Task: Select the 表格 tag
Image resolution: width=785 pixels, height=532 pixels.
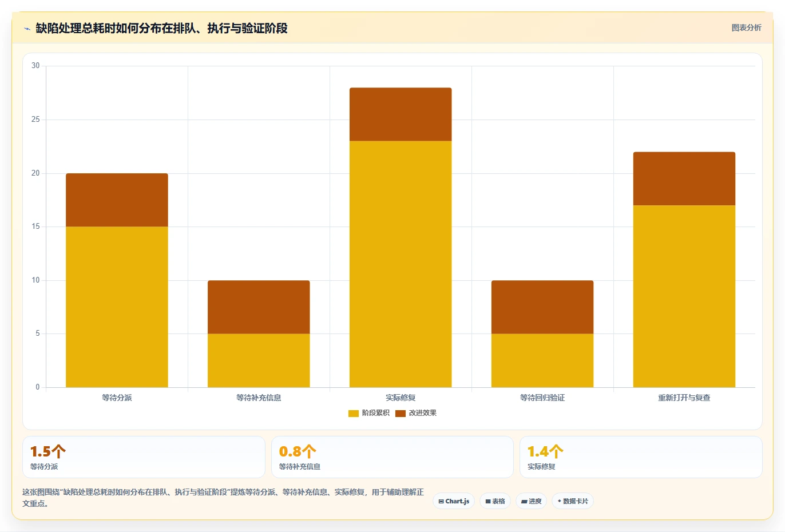Action: tap(495, 501)
